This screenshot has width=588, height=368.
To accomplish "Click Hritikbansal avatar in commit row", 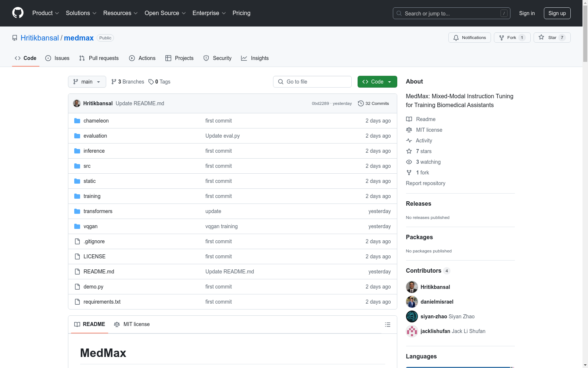I will point(77,103).
